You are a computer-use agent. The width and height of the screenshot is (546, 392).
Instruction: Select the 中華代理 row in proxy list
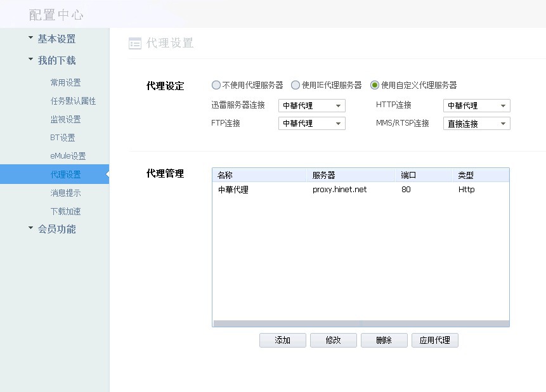tap(360, 189)
